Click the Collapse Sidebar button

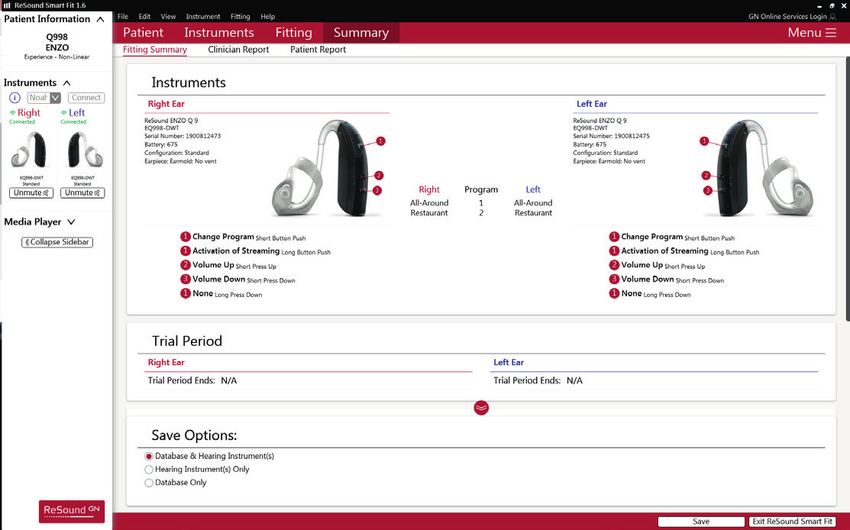click(x=57, y=242)
